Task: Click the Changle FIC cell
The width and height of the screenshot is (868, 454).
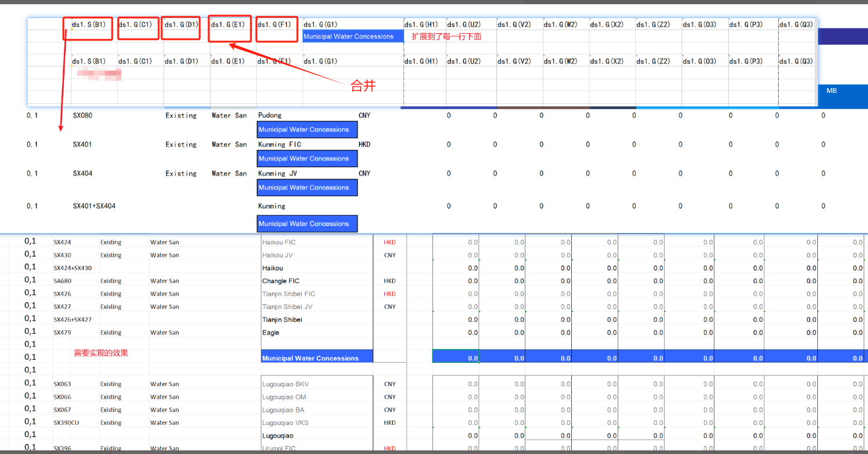Action: pos(280,281)
